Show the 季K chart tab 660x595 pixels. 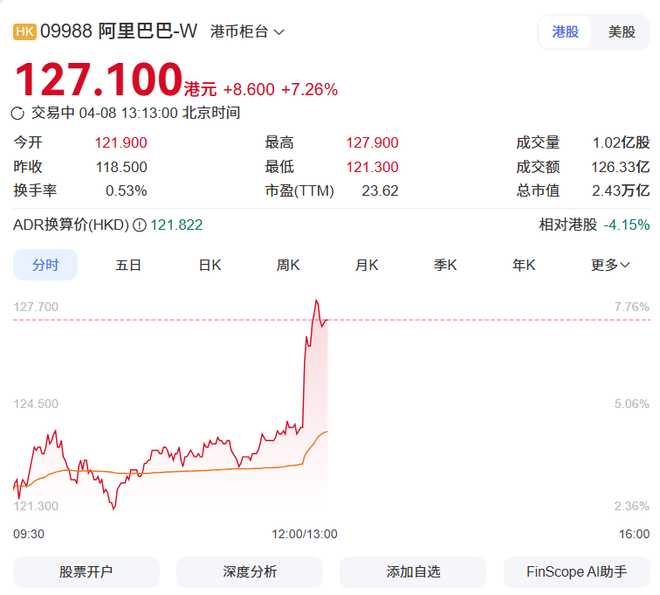coord(445,265)
